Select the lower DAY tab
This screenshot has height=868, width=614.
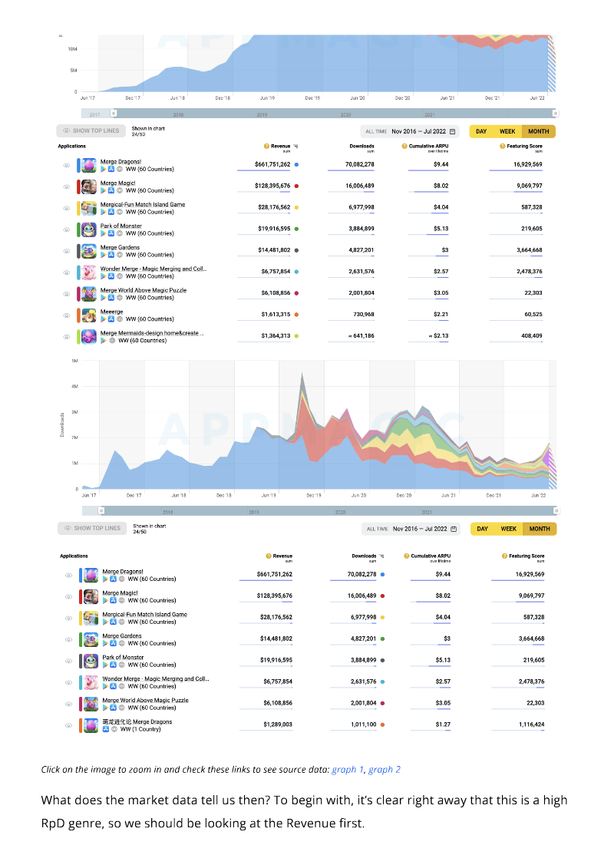coord(482,530)
